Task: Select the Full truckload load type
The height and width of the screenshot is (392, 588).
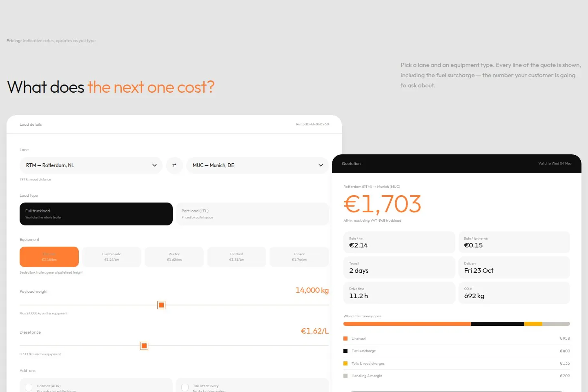Action: pyautogui.click(x=96, y=214)
